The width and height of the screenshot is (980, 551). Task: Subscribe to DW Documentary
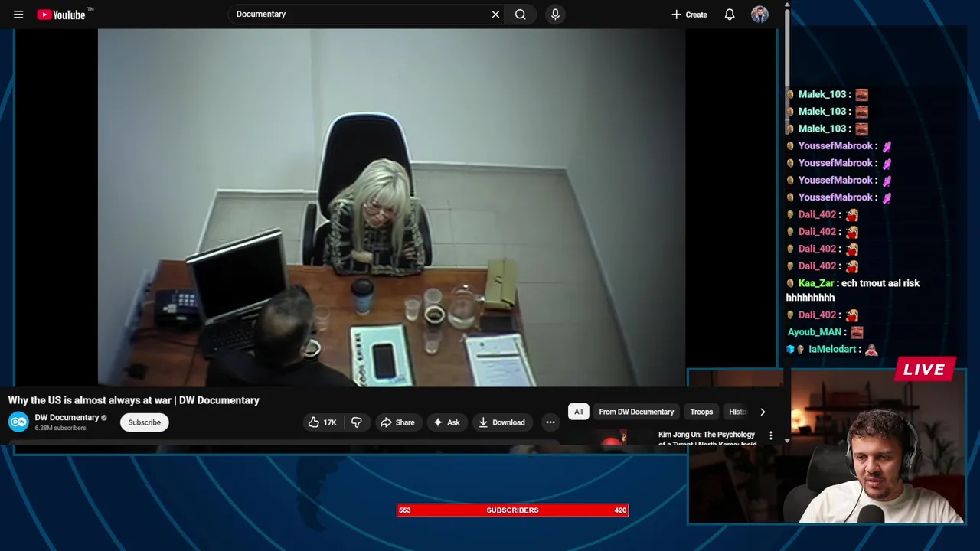pyautogui.click(x=144, y=422)
